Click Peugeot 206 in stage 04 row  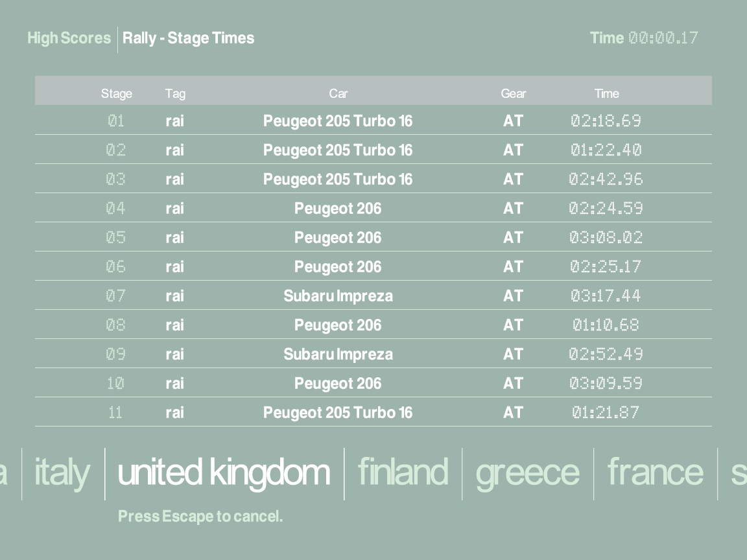[338, 209]
